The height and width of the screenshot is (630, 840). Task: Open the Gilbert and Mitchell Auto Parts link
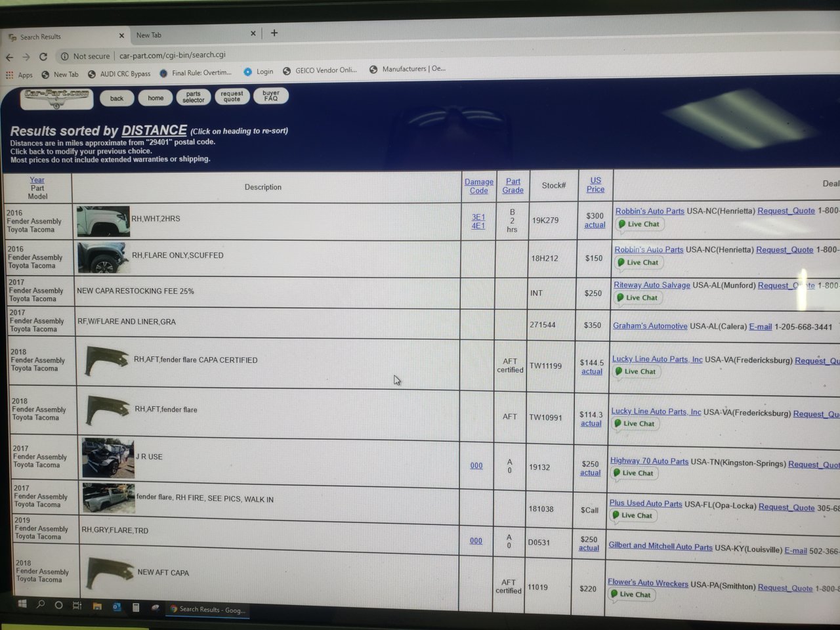tap(660, 546)
